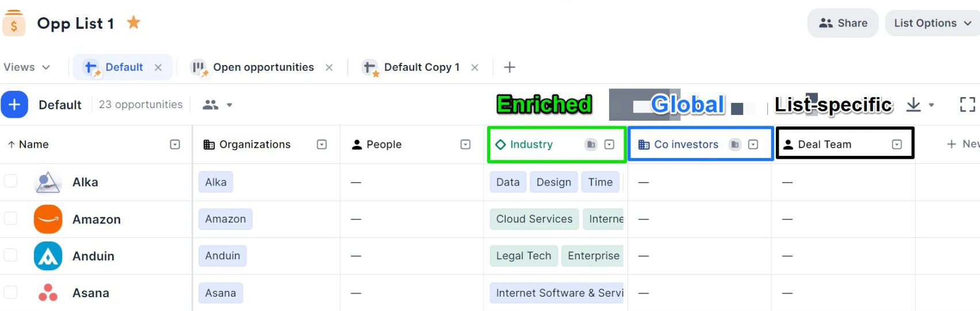Add a new view with the plus icon
The height and width of the screenshot is (311, 980).
click(510, 67)
